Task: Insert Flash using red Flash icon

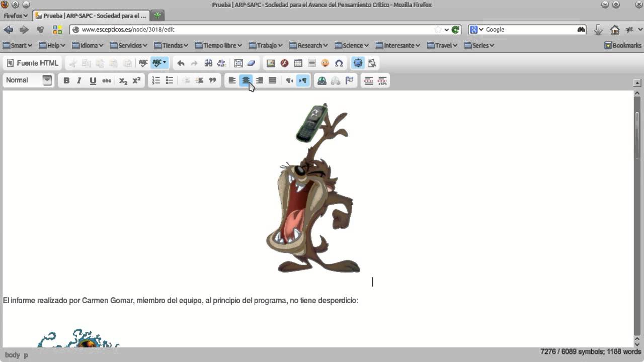Action: 284,63
